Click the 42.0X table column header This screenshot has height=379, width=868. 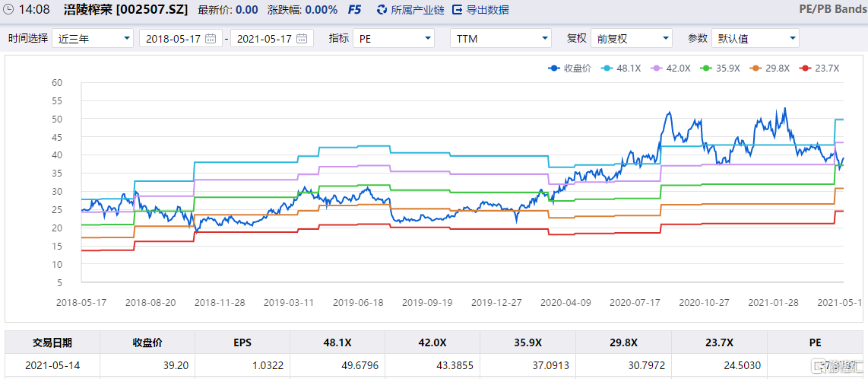pyautogui.click(x=433, y=342)
